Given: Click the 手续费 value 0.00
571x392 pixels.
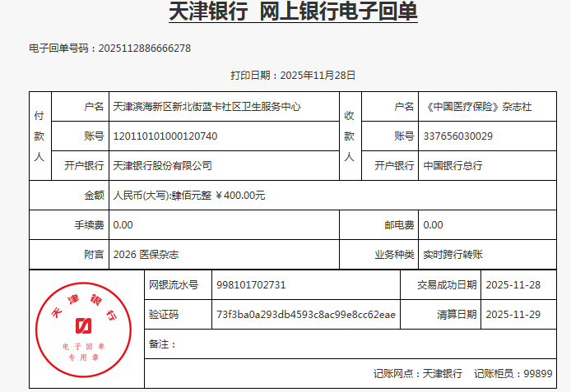Looking at the screenshot, I should pyautogui.click(x=123, y=224).
